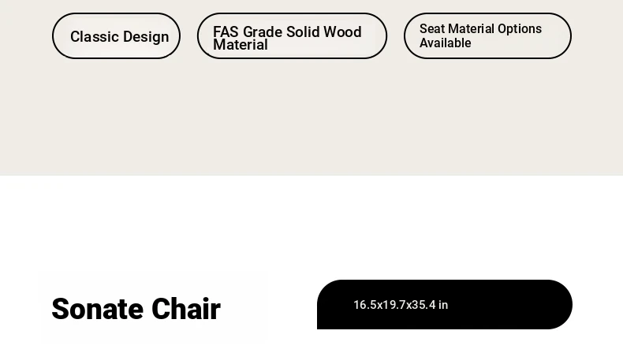This screenshot has width=623, height=364.
Task: Choose the first feature tag, Classic Design
Action: click(x=116, y=36)
